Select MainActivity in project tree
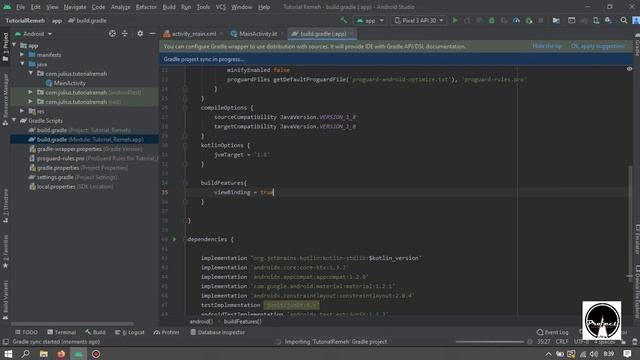The width and height of the screenshot is (640, 360). point(69,83)
